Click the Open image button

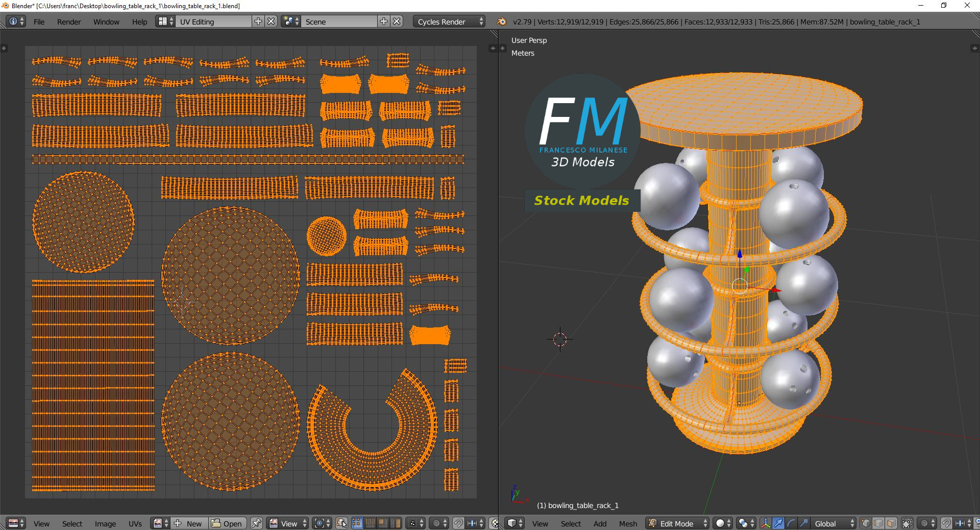coord(227,523)
